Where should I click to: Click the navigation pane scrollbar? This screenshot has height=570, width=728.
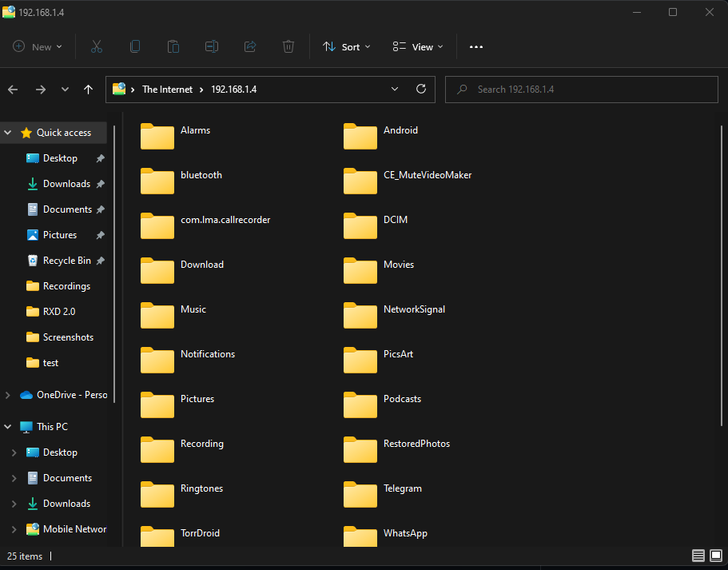(114, 264)
